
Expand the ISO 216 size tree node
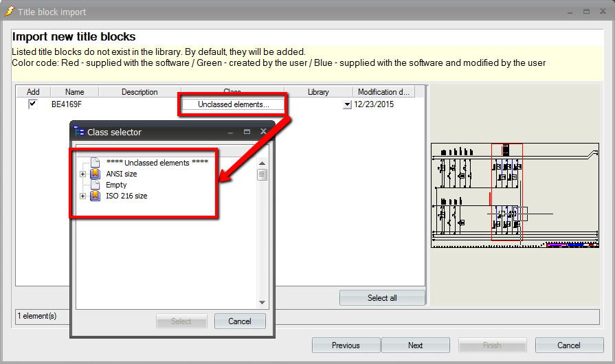[x=83, y=196]
